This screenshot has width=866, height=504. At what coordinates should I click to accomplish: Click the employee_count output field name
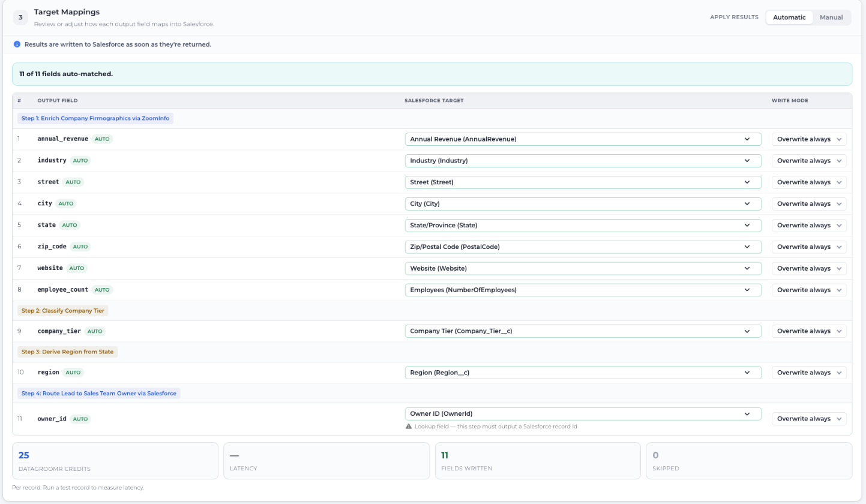coord(63,290)
